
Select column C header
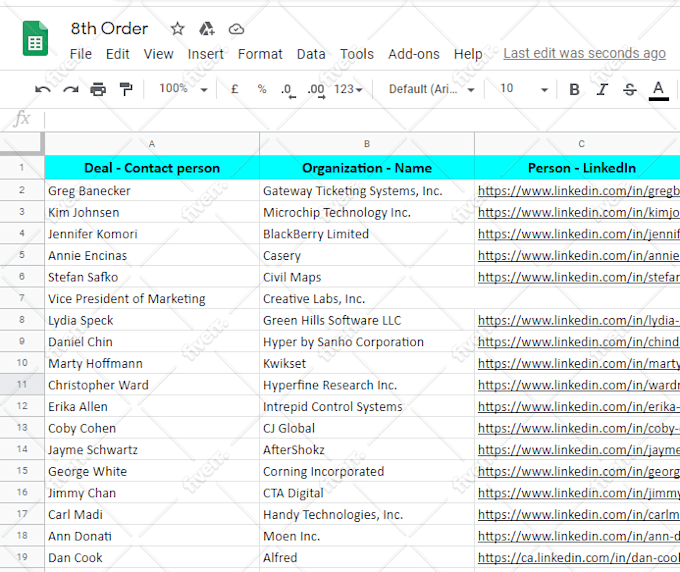577,144
